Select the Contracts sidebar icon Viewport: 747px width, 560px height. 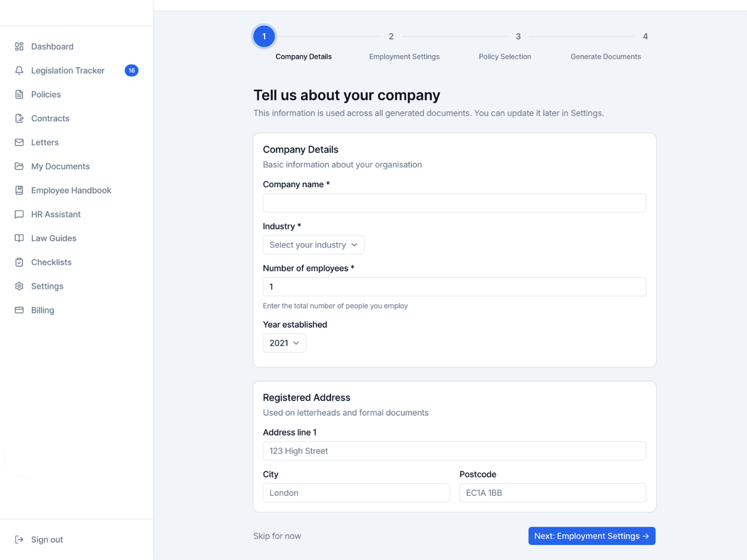click(x=19, y=118)
